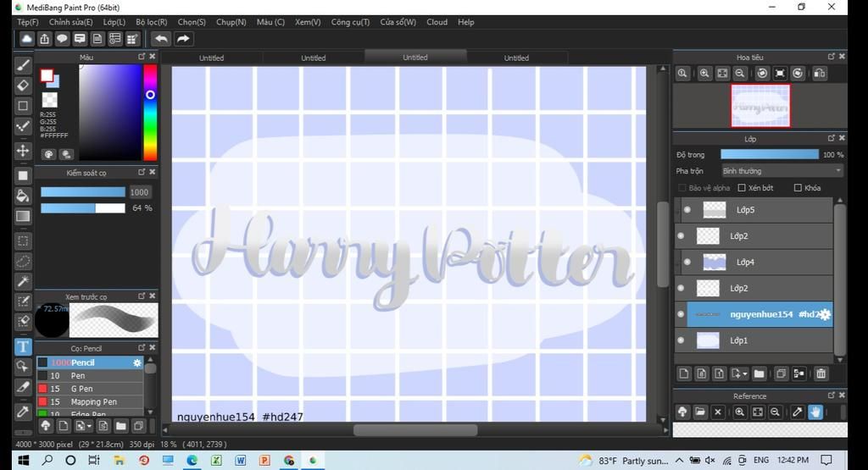Hide the nguyenhue154 text layer
The height and width of the screenshot is (470, 868).
(681, 314)
